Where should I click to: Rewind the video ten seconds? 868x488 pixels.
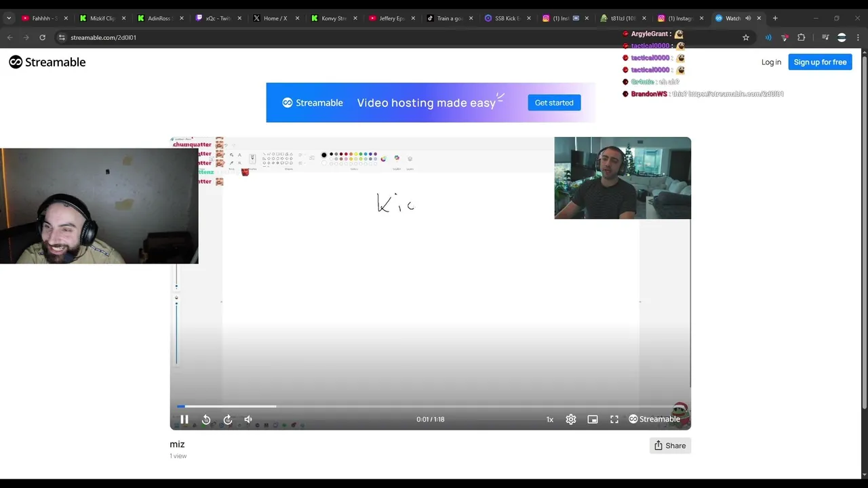206,420
